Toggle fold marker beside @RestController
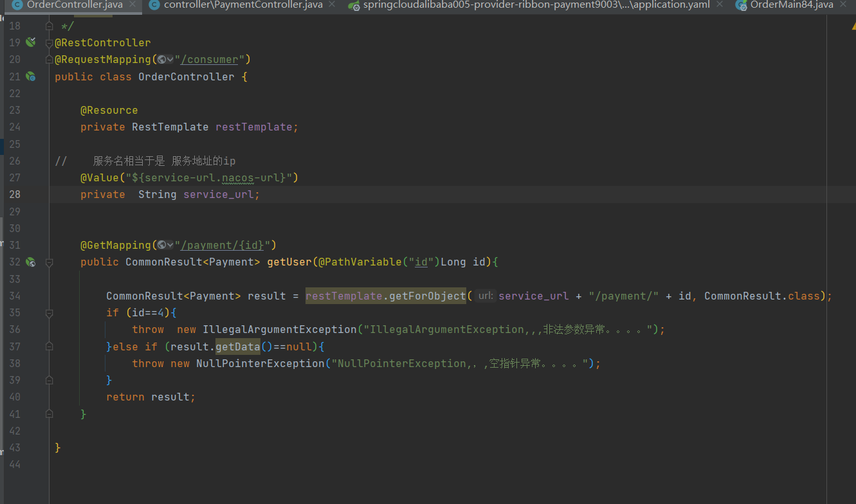 tap(50, 42)
